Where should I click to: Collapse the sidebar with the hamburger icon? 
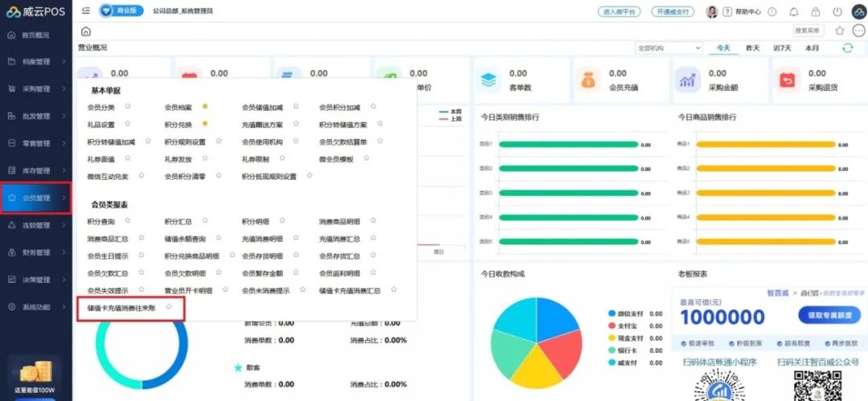coord(86,11)
